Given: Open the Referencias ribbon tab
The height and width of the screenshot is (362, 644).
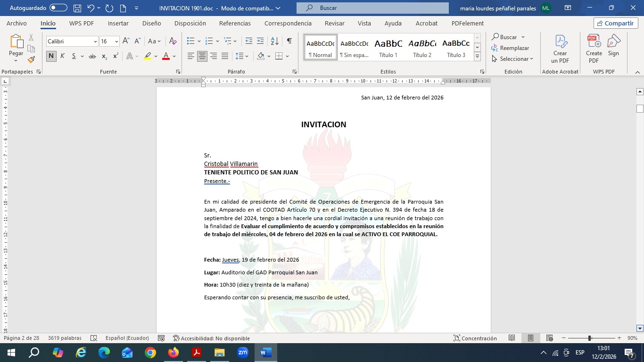Looking at the screenshot, I should (x=235, y=24).
